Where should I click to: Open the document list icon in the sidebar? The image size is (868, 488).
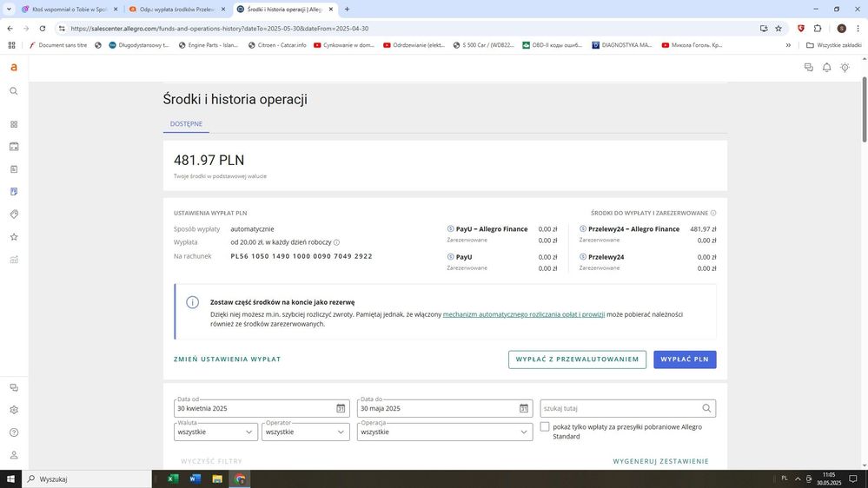14,169
